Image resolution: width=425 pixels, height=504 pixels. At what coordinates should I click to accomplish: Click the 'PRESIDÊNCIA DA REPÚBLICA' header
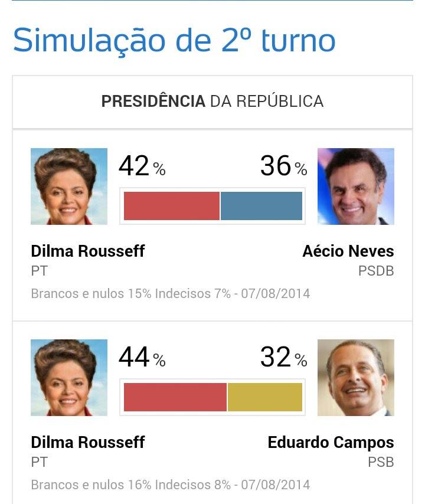(211, 102)
